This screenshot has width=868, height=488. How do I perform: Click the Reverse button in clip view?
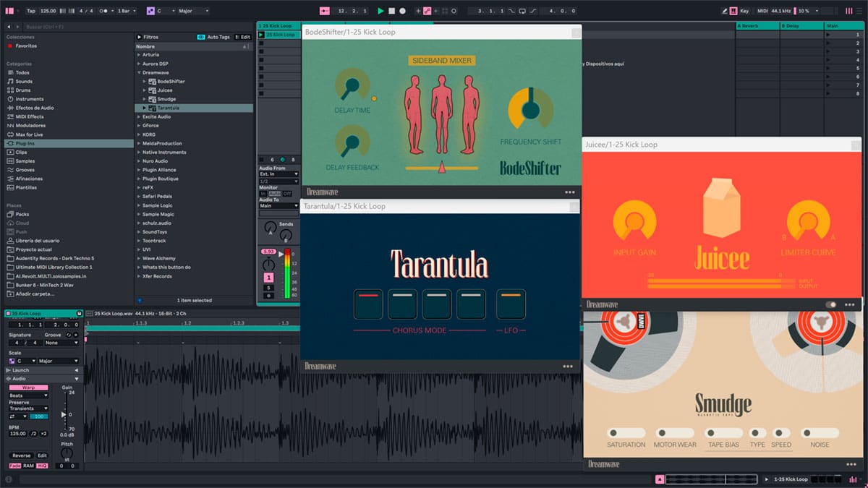(x=21, y=455)
